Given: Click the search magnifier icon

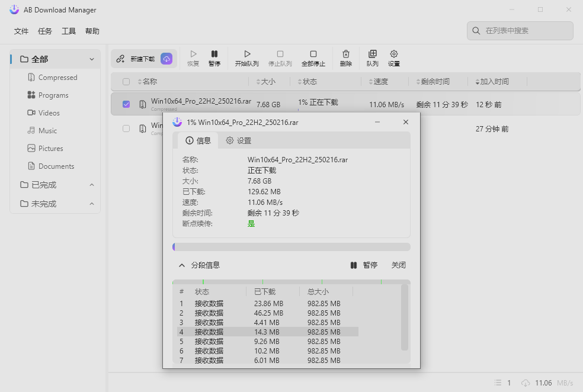Looking at the screenshot, I should pos(476,31).
